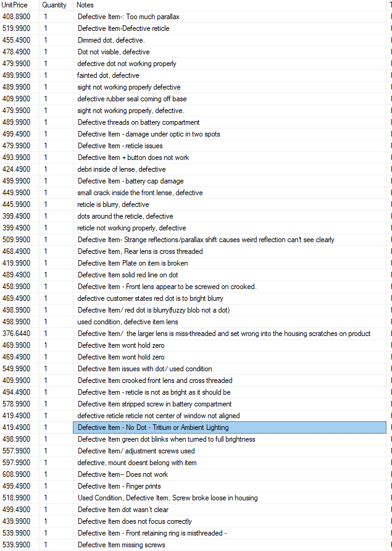Select unit price 549.9900
Screen dimensions: 392x551
click(x=19, y=369)
